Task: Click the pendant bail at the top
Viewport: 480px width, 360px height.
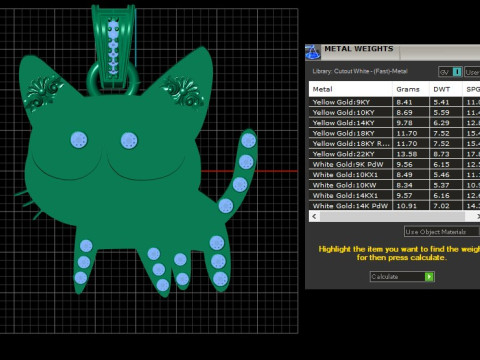Action: coord(114,47)
